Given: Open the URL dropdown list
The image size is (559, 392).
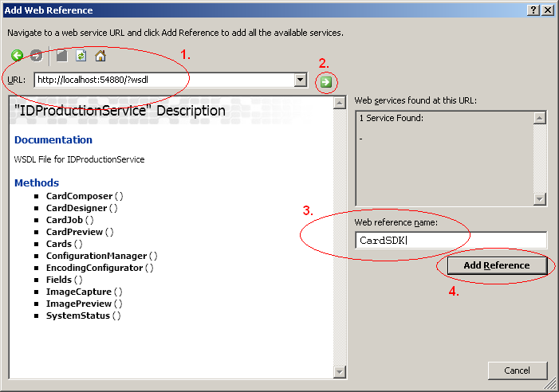Looking at the screenshot, I should [x=300, y=80].
